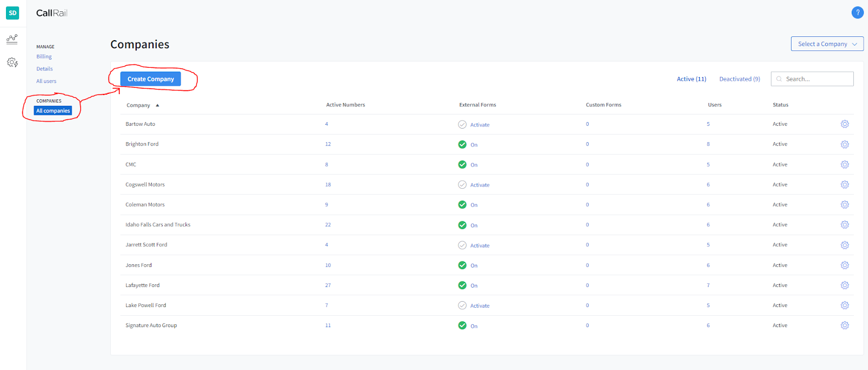This screenshot has width=868, height=370.
Task: Click the Jarrett Scott Ford company name
Action: pos(146,245)
